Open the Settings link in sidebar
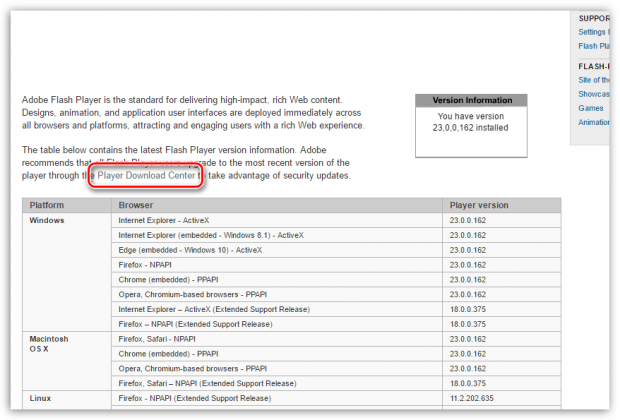 coord(594,32)
